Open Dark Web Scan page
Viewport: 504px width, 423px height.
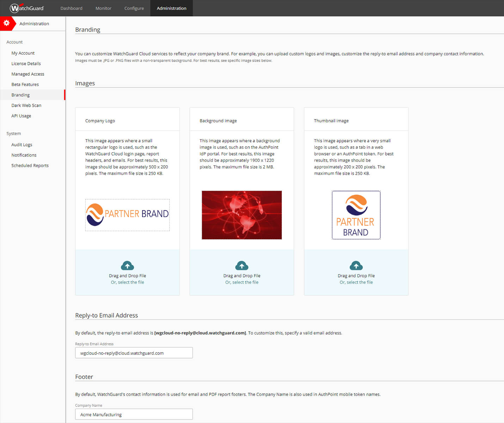26,105
